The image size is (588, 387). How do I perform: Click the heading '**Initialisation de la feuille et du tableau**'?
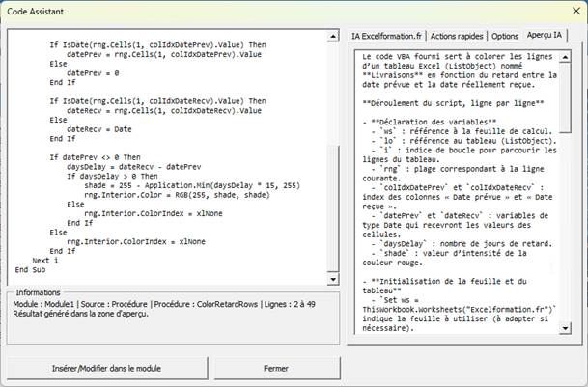[x=445, y=286]
